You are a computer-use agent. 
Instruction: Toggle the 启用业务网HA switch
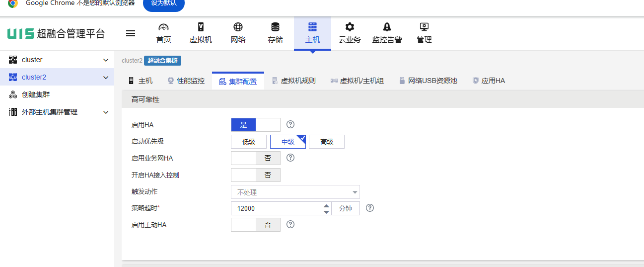pyautogui.click(x=255, y=158)
